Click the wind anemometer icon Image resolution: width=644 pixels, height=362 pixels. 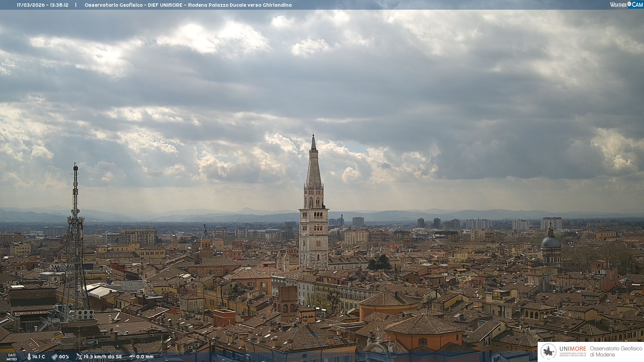pyautogui.click(x=79, y=357)
